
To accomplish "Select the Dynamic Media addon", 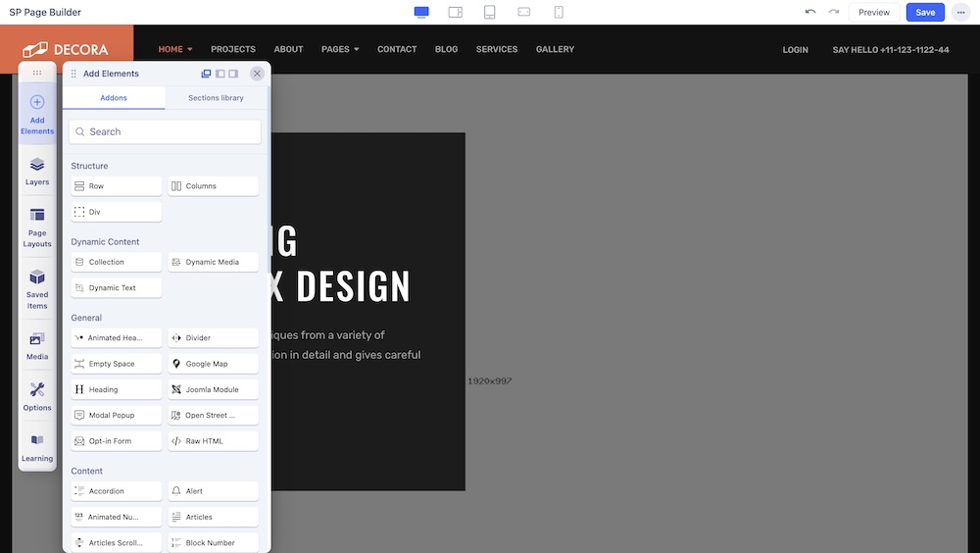I will click(213, 262).
